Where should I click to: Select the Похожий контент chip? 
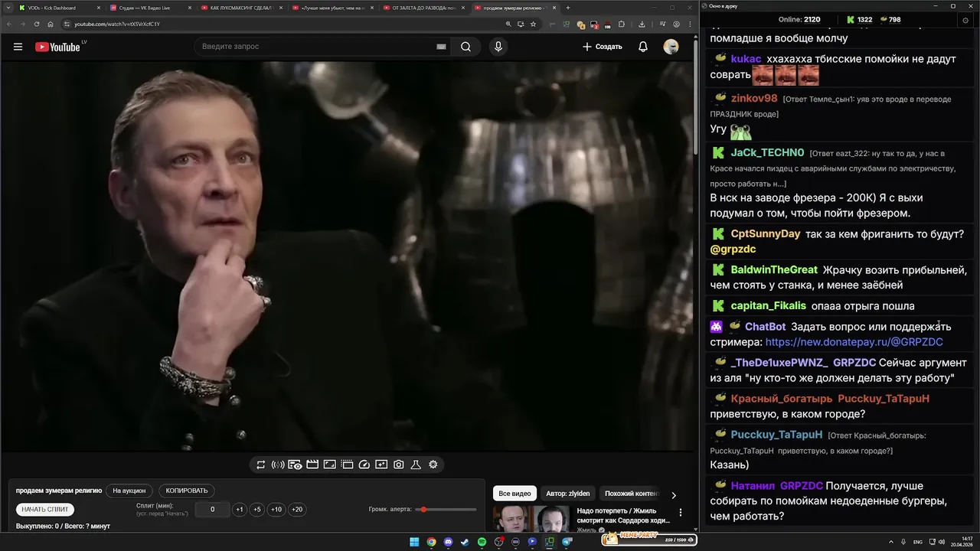(632, 494)
